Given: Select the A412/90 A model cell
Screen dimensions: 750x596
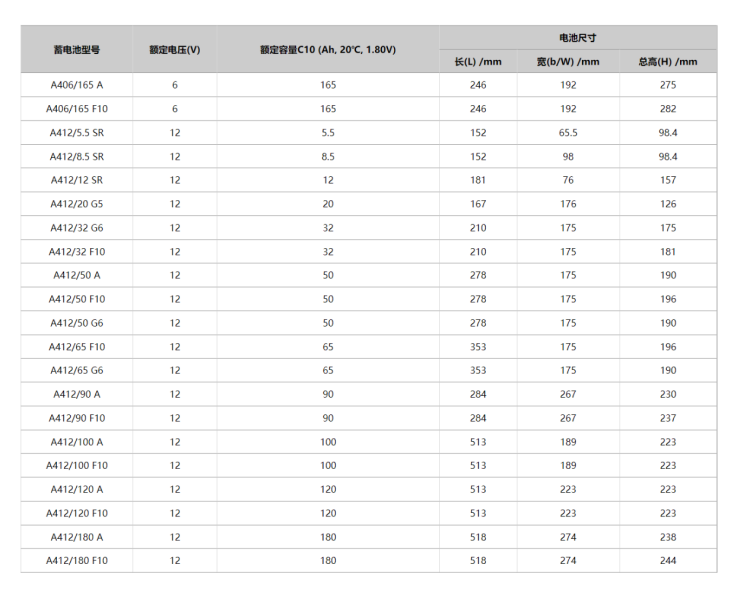Looking at the screenshot, I should coord(76,394).
